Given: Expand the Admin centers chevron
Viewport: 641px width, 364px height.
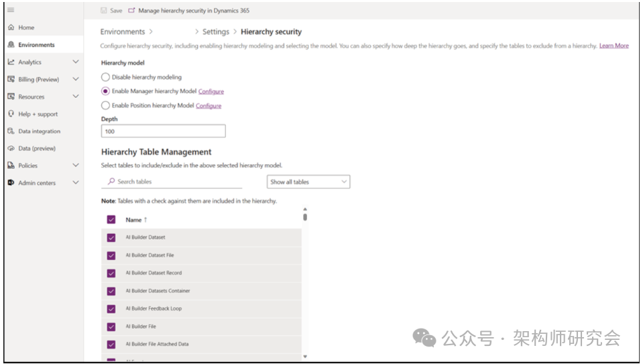Looking at the screenshot, I should tap(76, 183).
